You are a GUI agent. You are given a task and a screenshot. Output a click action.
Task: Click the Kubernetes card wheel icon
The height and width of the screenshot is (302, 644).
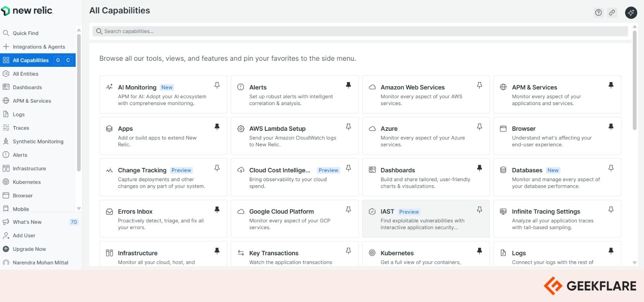click(x=372, y=253)
